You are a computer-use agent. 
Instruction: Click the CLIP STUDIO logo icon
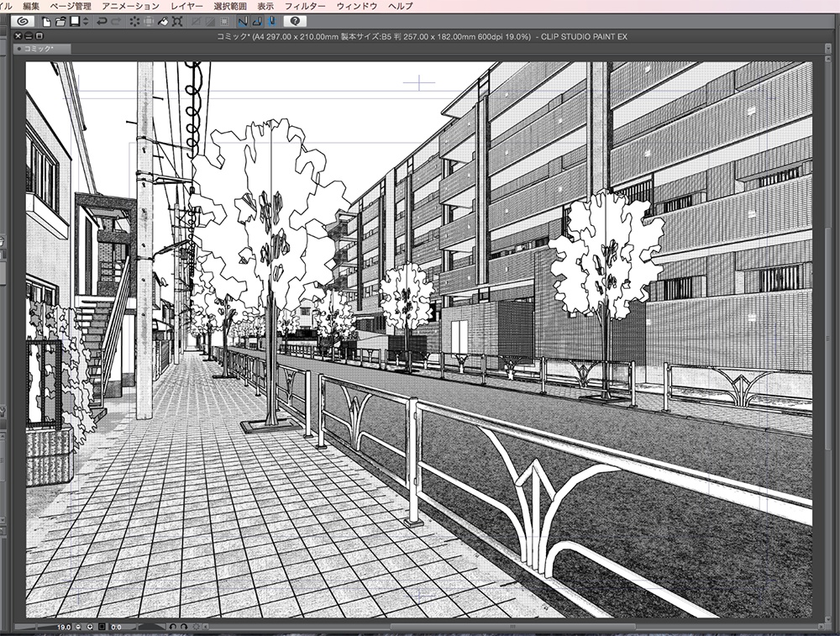[x=23, y=23]
